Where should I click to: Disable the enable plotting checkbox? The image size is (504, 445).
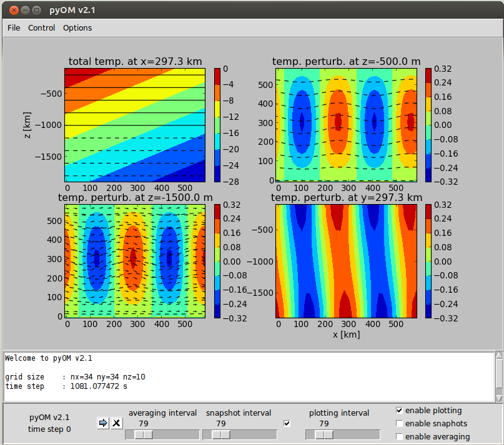[x=400, y=411]
